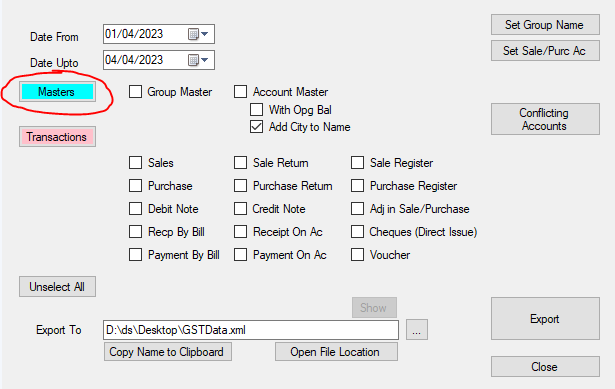This screenshot has width=615, height=389.
Task: Click Copy Name to Clipboard
Action: coord(167,352)
